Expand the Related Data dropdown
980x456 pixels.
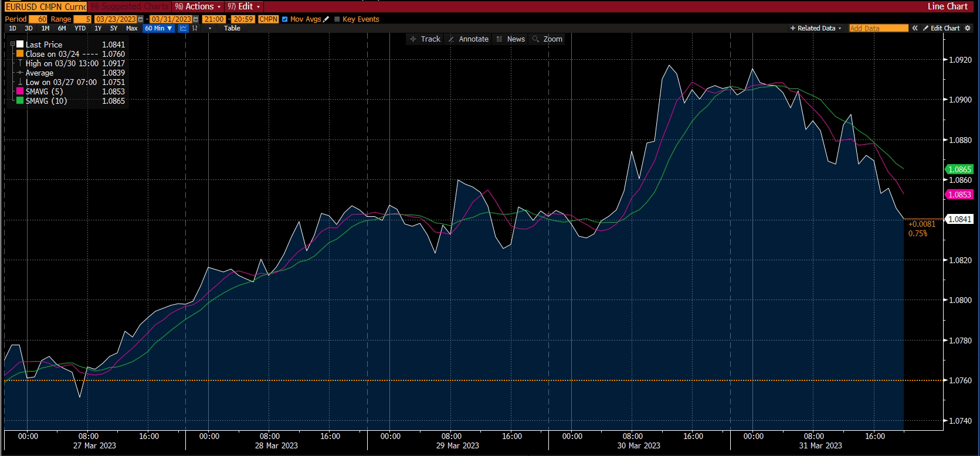[815, 28]
